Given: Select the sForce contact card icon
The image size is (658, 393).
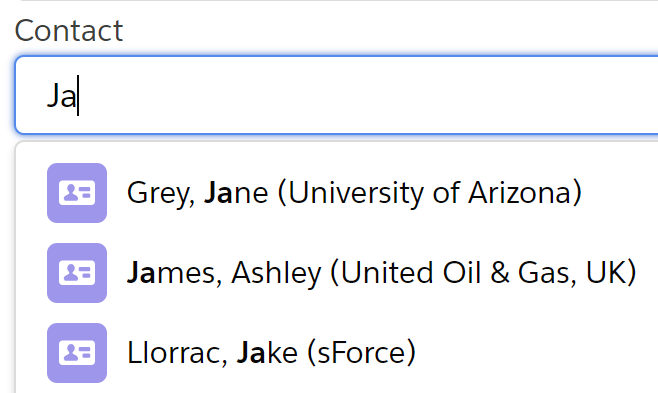Looking at the screenshot, I should coord(77,353).
